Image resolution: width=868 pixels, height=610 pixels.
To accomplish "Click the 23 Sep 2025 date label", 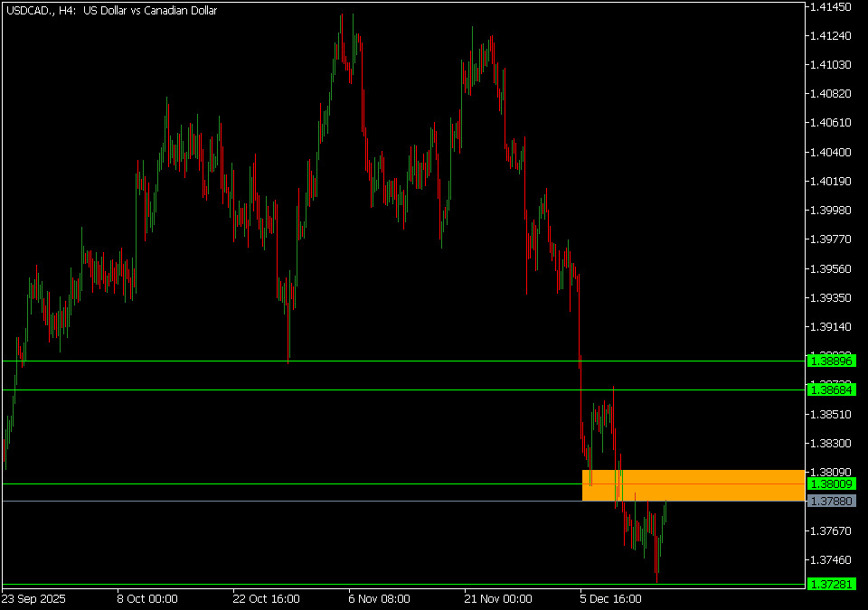I will pyautogui.click(x=34, y=598).
